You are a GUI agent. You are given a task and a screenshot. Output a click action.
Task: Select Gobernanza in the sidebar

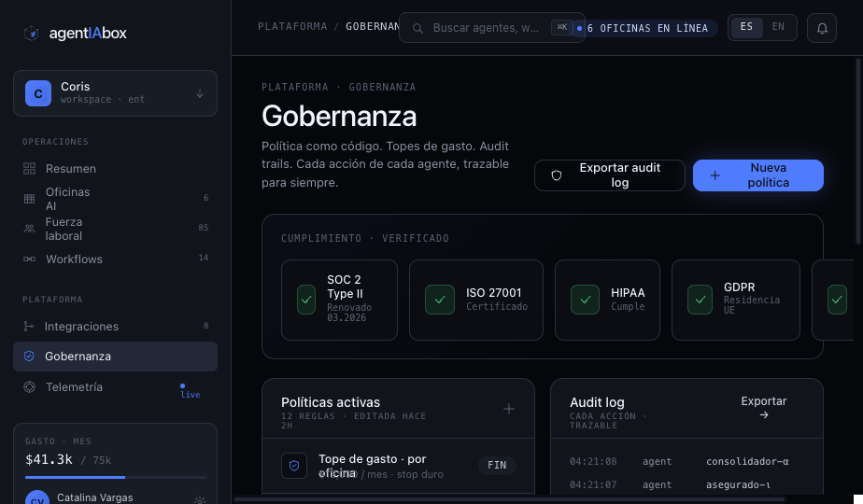tap(115, 357)
